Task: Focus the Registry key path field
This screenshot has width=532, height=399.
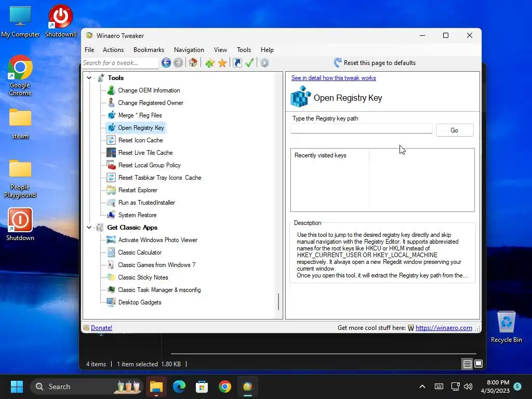Action: [x=362, y=129]
